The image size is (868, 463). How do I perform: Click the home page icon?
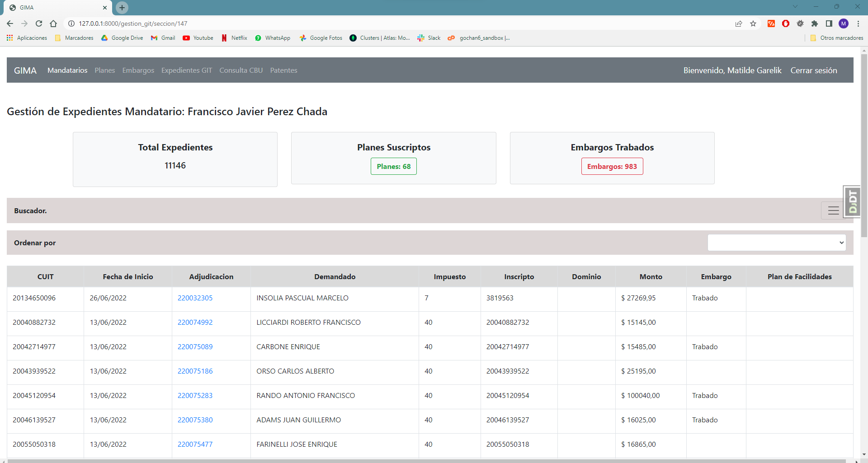53,23
